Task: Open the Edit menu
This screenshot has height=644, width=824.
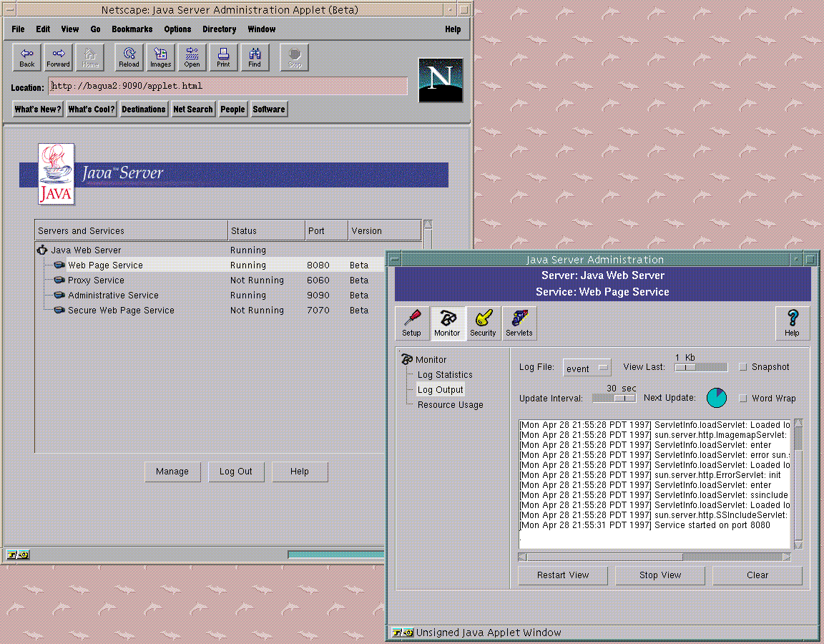Action: click(43, 29)
